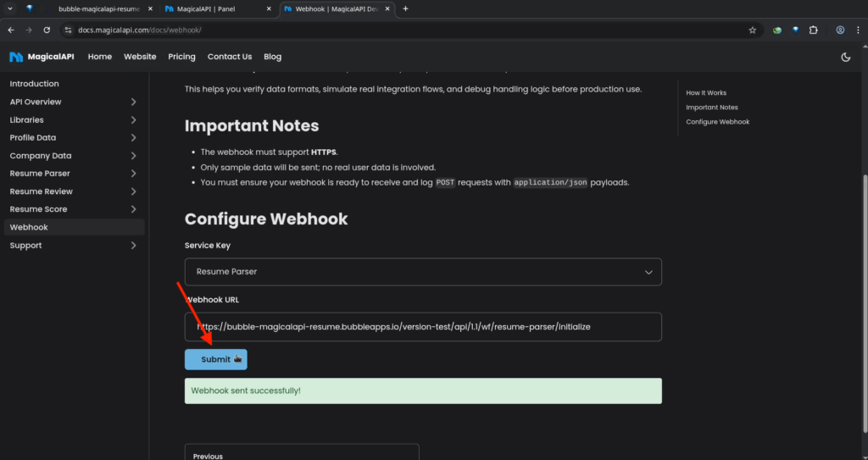The height and width of the screenshot is (460, 868).
Task: Select Webhook in the sidebar
Action: [x=75, y=227]
